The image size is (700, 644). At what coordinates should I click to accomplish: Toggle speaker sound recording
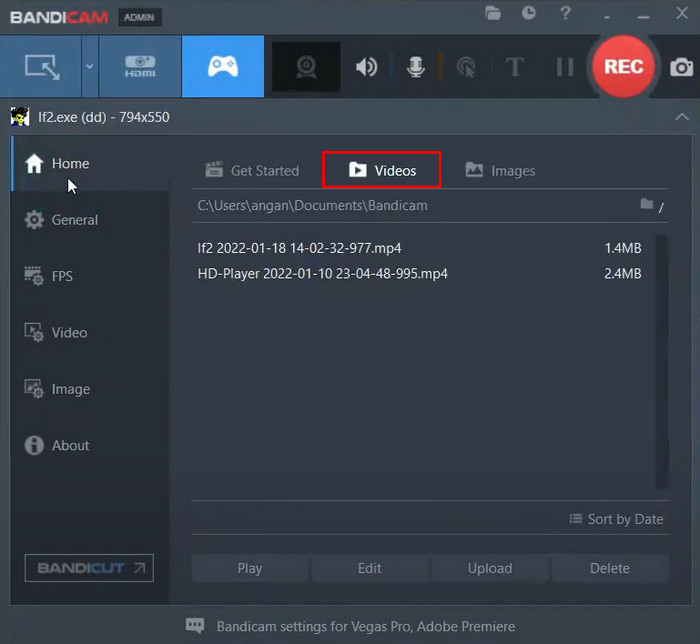[367, 67]
